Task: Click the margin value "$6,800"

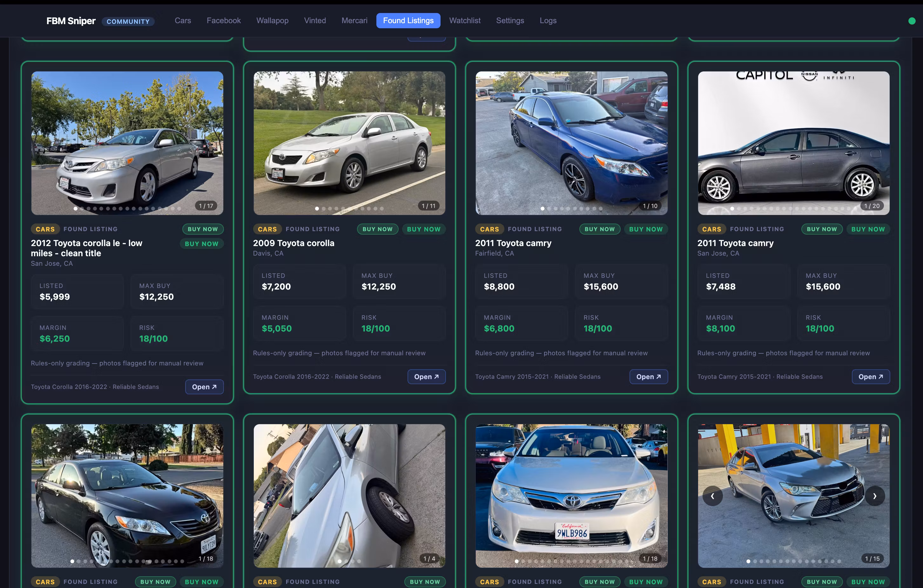Action: [x=499, y=329]
